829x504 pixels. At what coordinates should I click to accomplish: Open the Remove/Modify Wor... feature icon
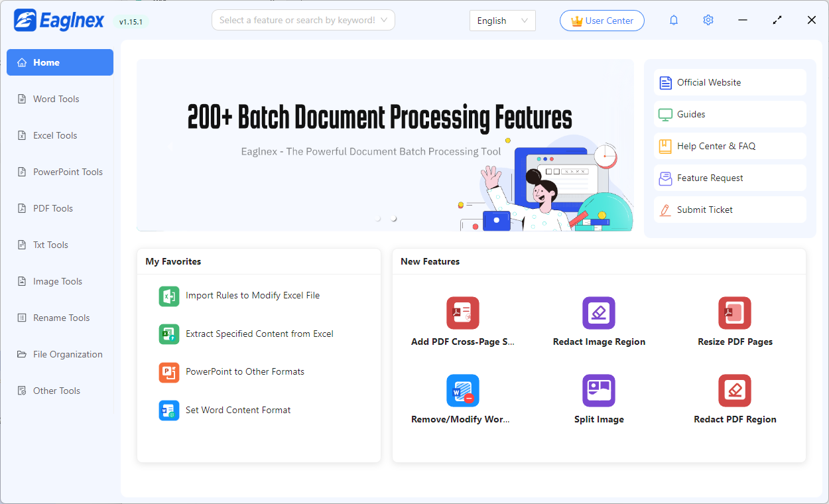click(x=463, y=391)
